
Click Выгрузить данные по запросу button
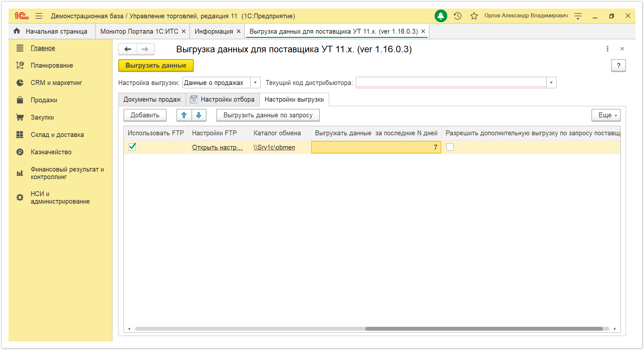268,115
